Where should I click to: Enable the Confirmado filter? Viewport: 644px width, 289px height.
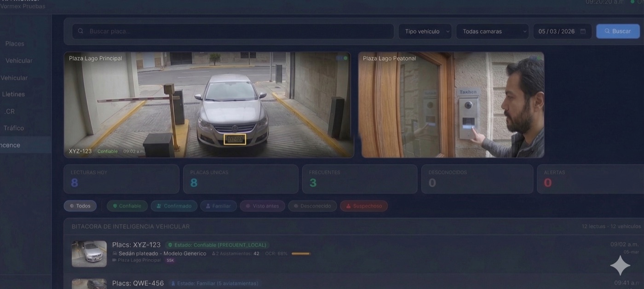[x=174, y=206]
